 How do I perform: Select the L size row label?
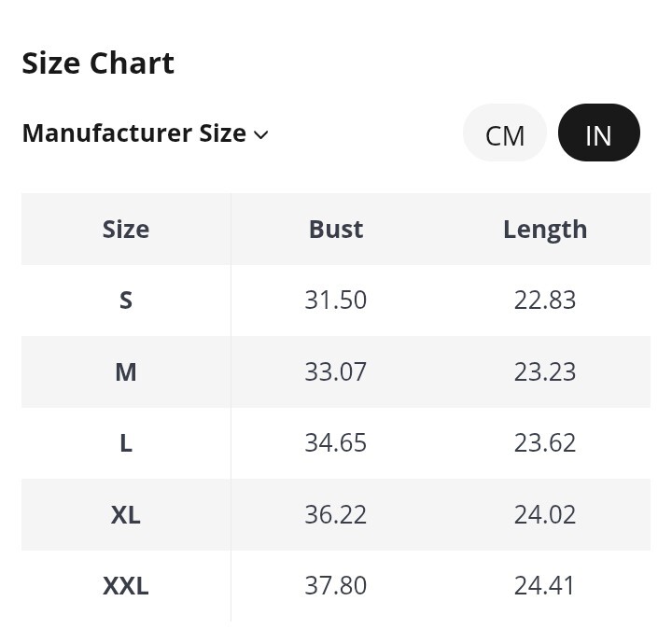click(x=126, y=443)
